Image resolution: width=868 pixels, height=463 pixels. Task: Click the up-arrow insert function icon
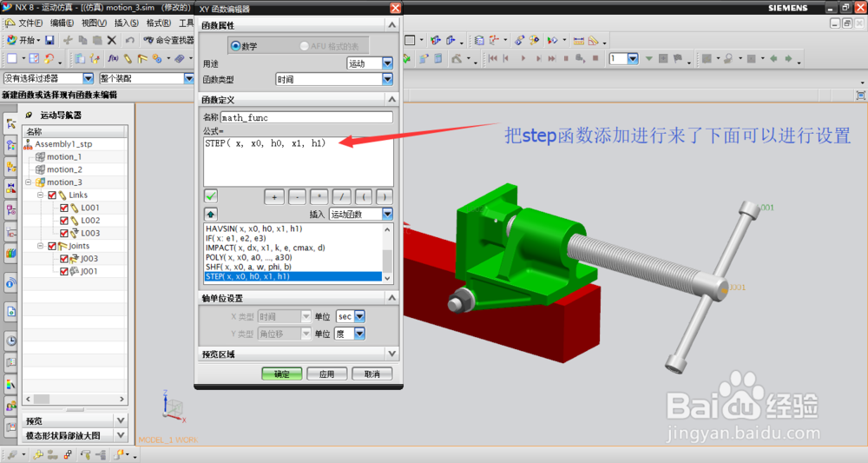(210, 214)
